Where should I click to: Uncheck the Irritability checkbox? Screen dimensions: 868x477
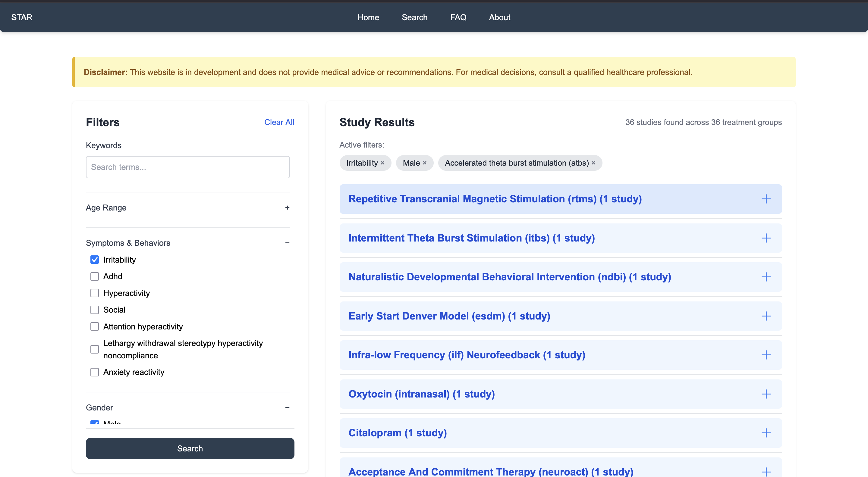click(95, 260)
